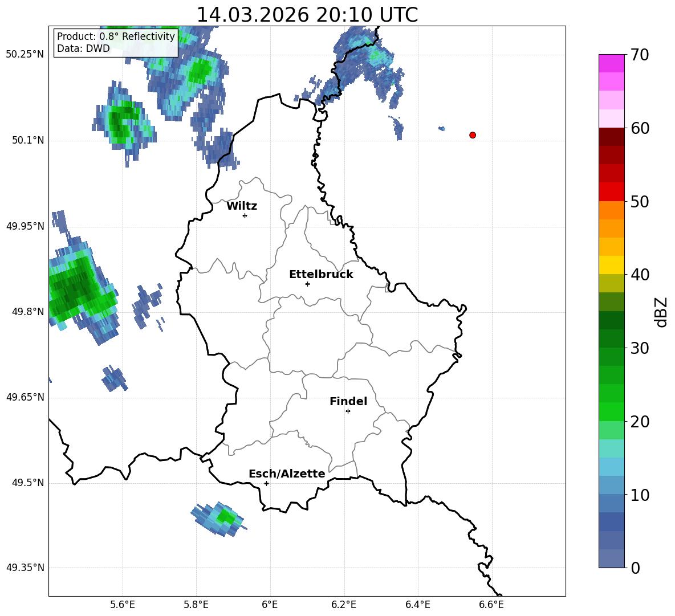Click the colorbar 10 tick label
The height and width of the screenshot is (616, 675).
coord(640,495)
